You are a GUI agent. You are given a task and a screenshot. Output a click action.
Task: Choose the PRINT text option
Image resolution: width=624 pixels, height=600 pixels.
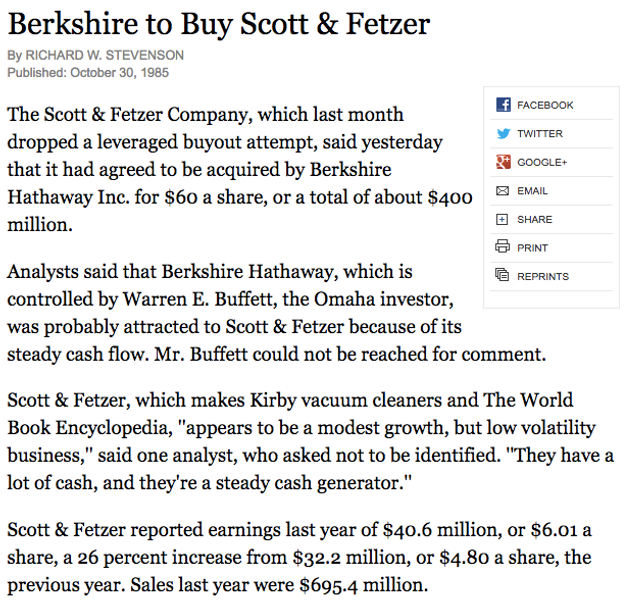pos(532,248)
